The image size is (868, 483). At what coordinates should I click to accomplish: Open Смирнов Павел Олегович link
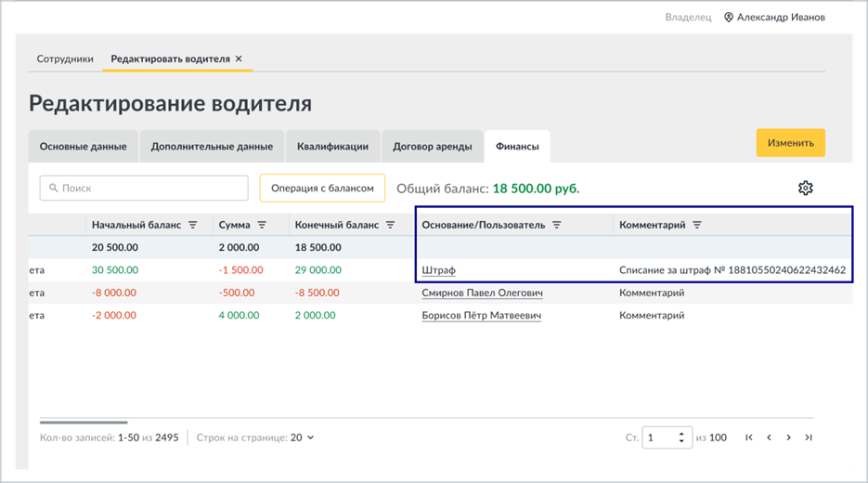482,293
